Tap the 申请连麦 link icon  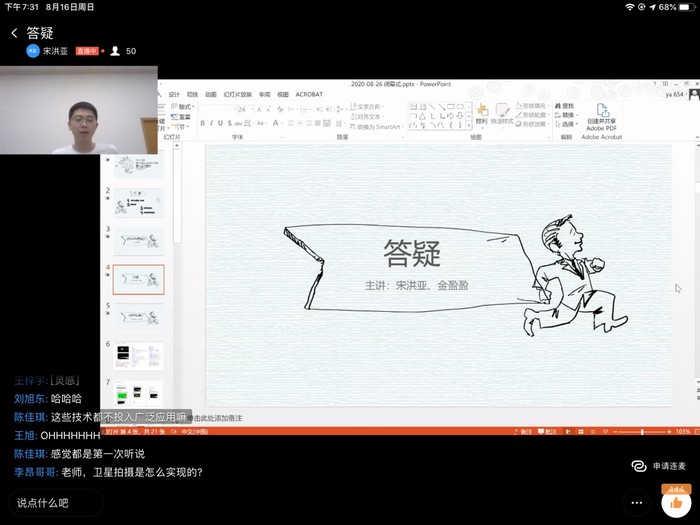(639, 466)
